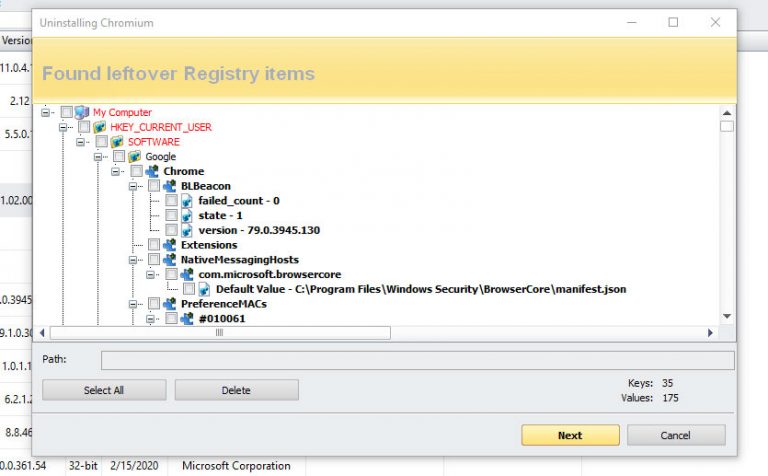Image resolution: width=768 pixels, height=476 pixels.
Task: Click the PreferenceMACs key icon
Action: click(170, 303)
